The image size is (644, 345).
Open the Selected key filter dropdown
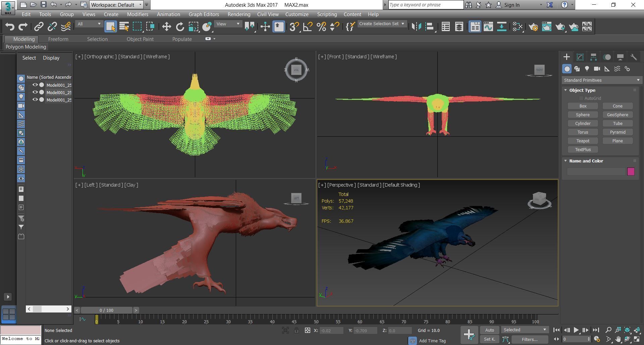click(525, 330)
